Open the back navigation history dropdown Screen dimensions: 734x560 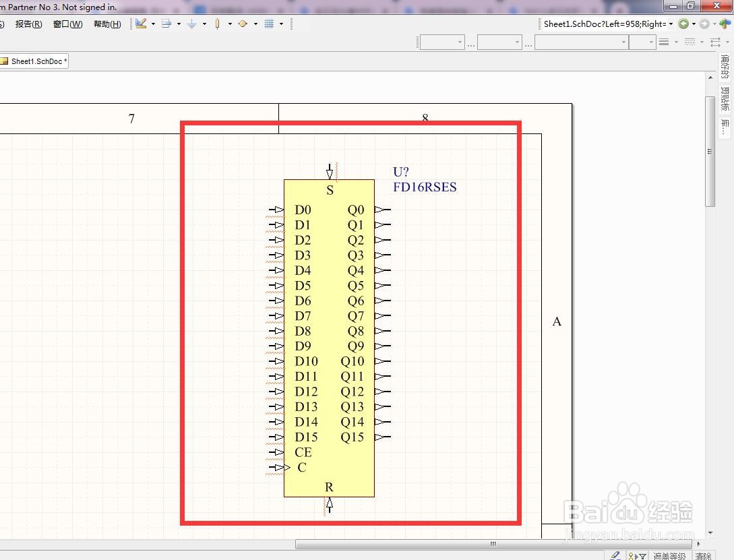click(694, 24)
